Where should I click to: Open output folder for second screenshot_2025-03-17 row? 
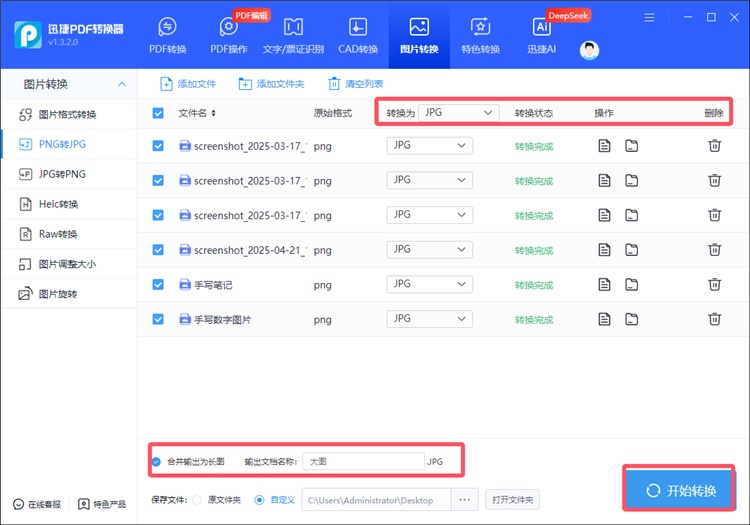pos(631,180)
